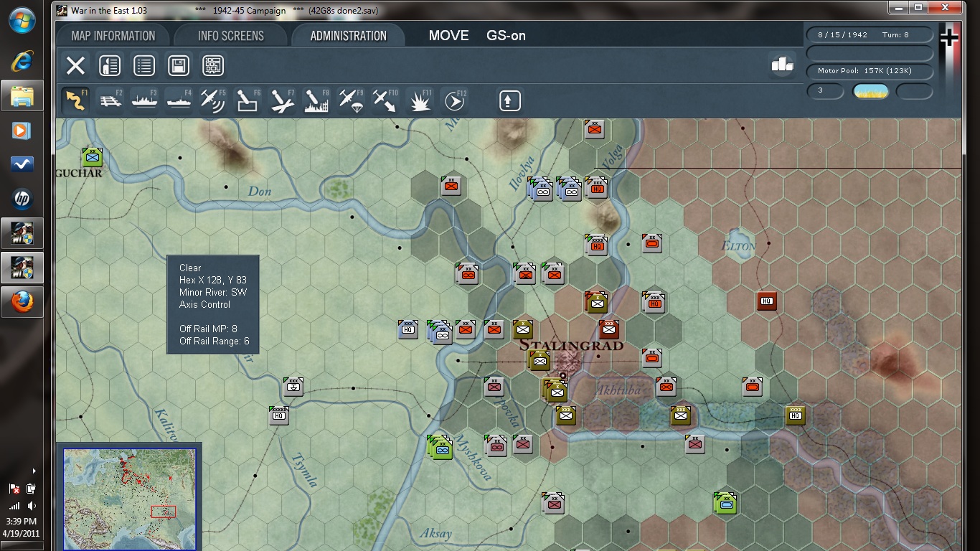The height and width of the screenshot is (551, 980).
Task: Select the green unit counter at Guchar
Action: point(92,157)
